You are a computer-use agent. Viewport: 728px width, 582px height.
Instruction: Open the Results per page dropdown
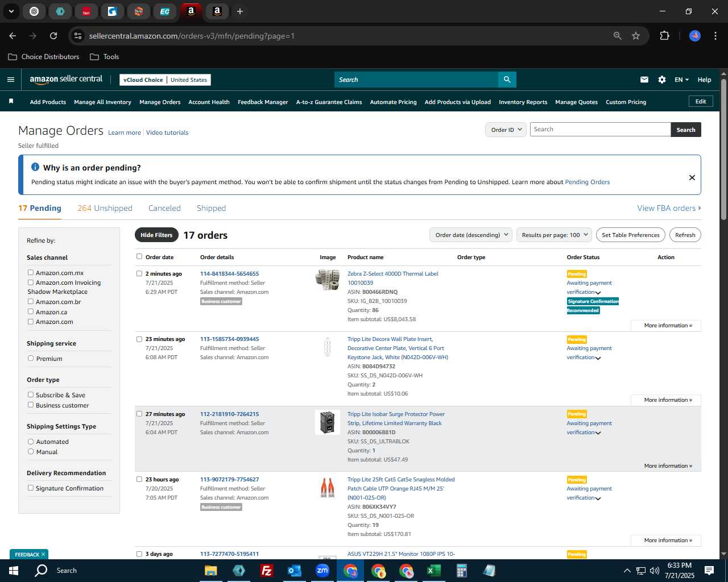tap(555, 235)
